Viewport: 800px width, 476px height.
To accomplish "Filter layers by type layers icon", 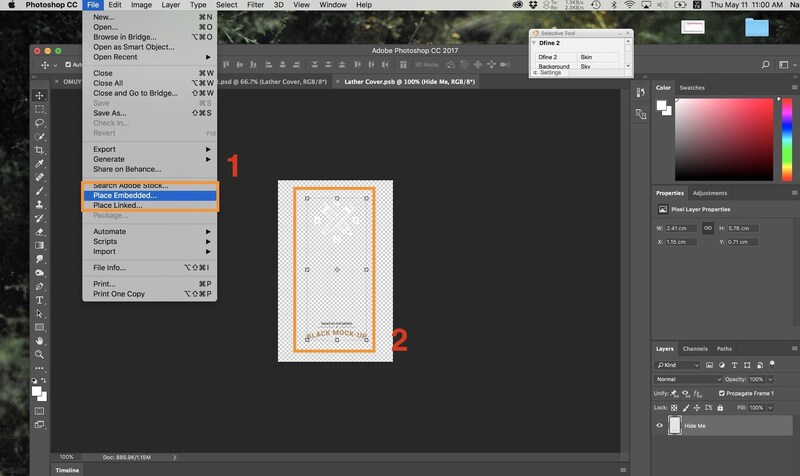I will [734, 365].
